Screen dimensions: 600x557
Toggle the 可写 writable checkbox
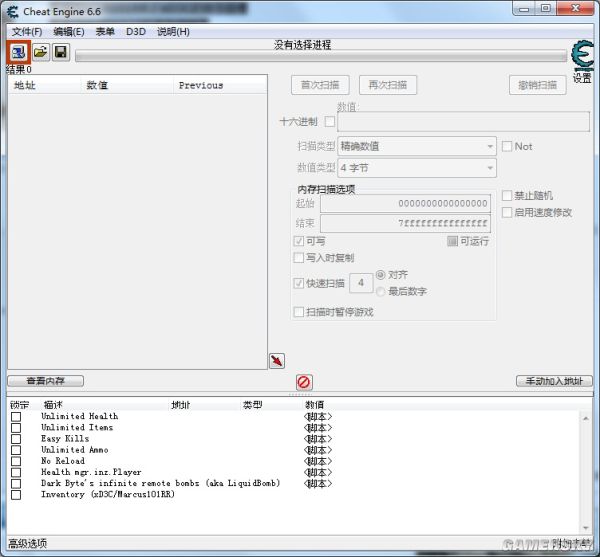pyautogui.click(x=298, y=241)
